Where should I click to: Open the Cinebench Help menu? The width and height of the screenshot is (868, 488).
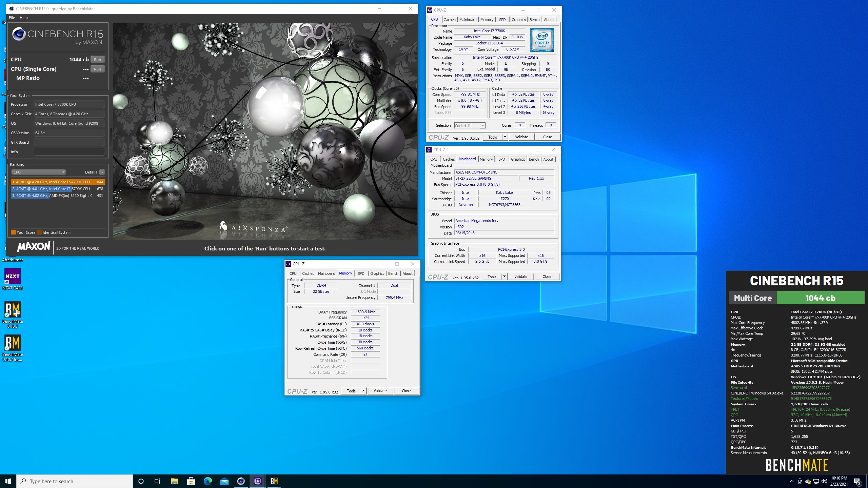[24, 18]
